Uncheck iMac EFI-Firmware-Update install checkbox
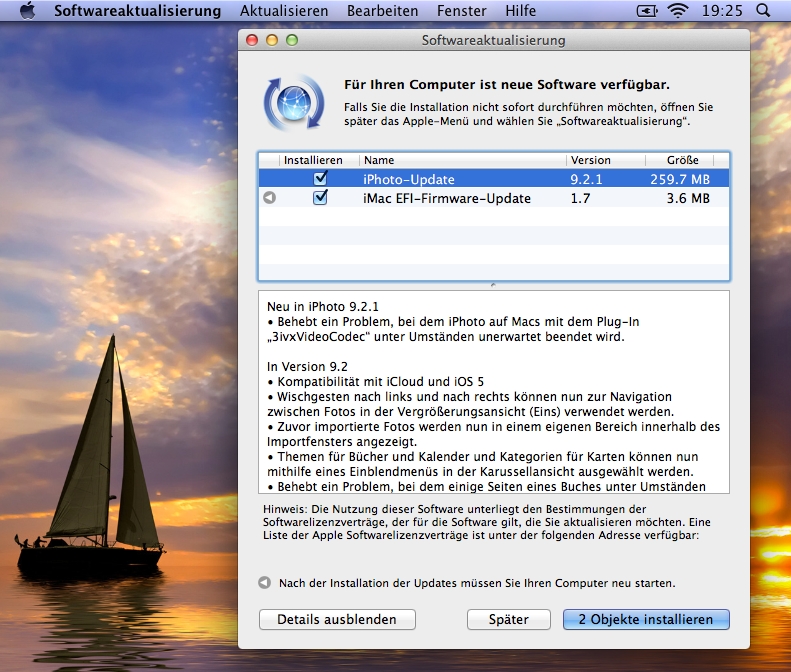The image size is (791, 672). click(320, 197)
